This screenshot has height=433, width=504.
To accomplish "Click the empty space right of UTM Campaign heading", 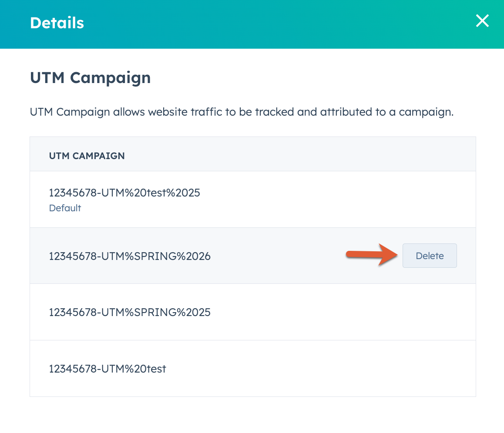I will 322,78.
